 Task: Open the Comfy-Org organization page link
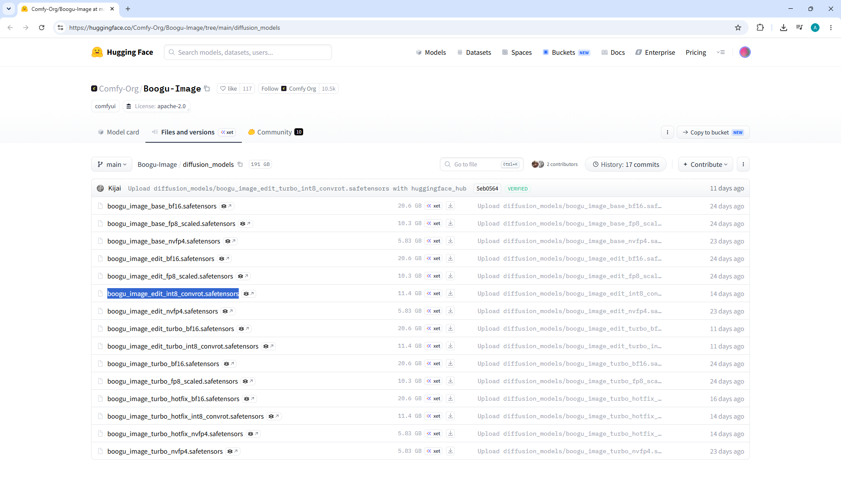(119, 88)
